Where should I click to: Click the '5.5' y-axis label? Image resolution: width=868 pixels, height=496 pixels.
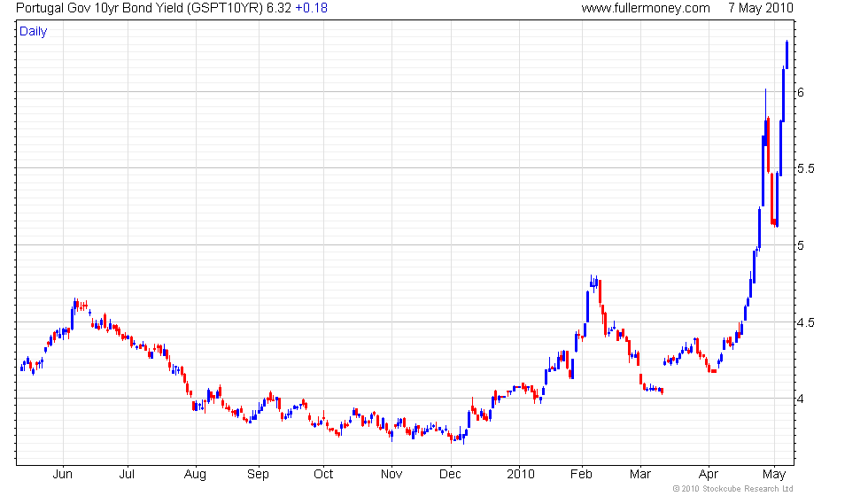[805, 169]
